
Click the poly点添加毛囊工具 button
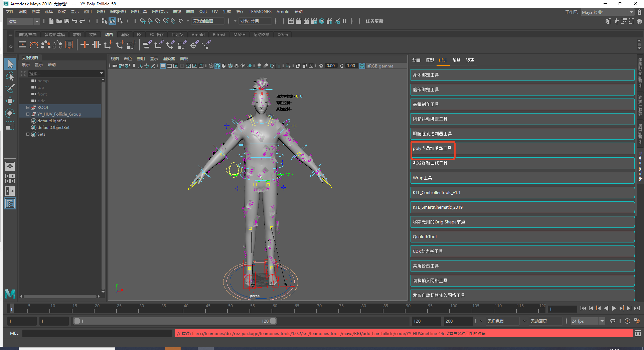432,149
